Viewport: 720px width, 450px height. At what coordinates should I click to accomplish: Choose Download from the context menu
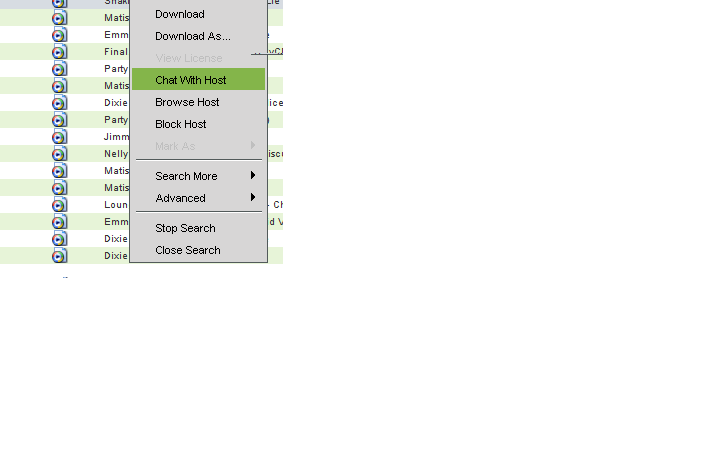[x=180, y=14]
